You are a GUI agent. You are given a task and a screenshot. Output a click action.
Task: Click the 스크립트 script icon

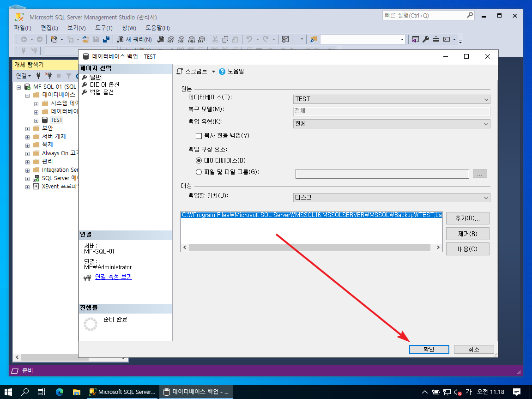click(x=180, y=72)
